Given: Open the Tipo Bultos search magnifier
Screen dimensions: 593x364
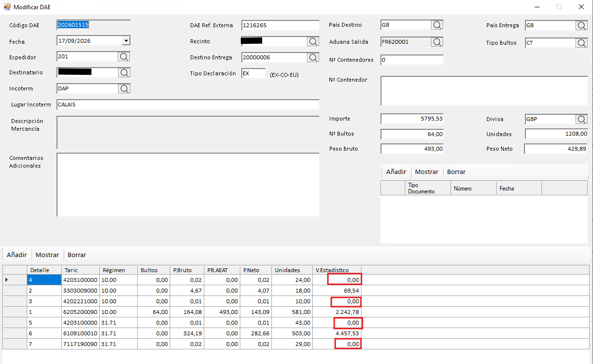Looking at the screenshot, I should click(x=582, y=43).
